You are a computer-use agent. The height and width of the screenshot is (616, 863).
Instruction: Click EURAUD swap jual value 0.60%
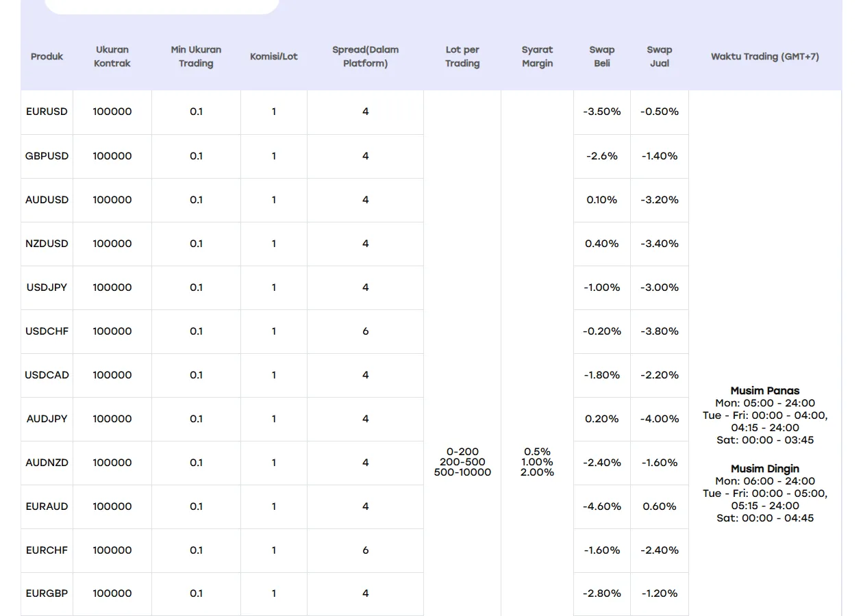pyautogui.click(x=660, y=506)
